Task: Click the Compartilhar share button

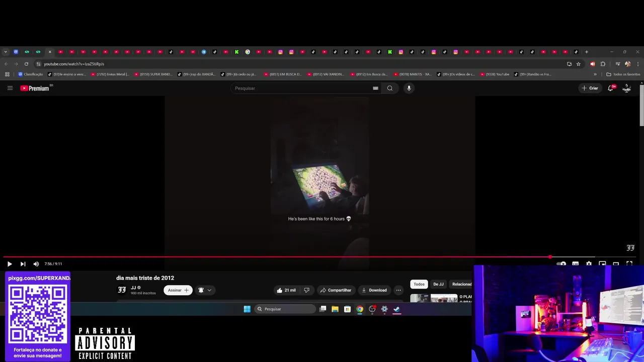Action: (336, 290)
